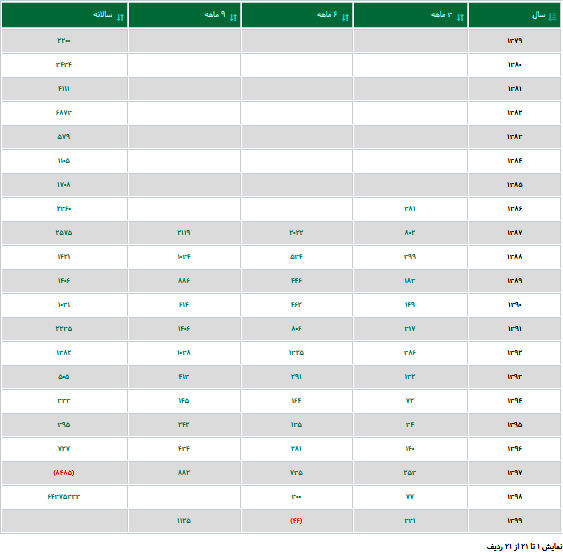Click sort arrows beside ۹ ماهه header
The height and width of the screenshot is (558, 563).
(233, 17)
